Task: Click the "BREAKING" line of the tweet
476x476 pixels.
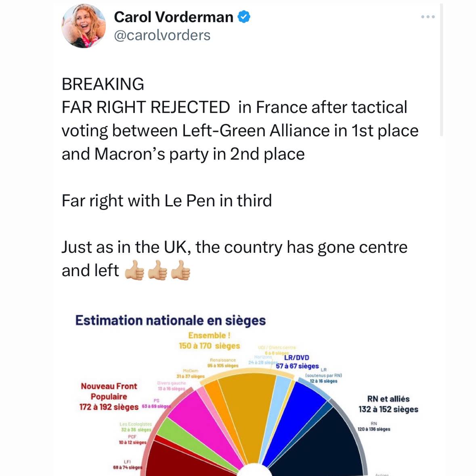Action: tap(103, 84)
